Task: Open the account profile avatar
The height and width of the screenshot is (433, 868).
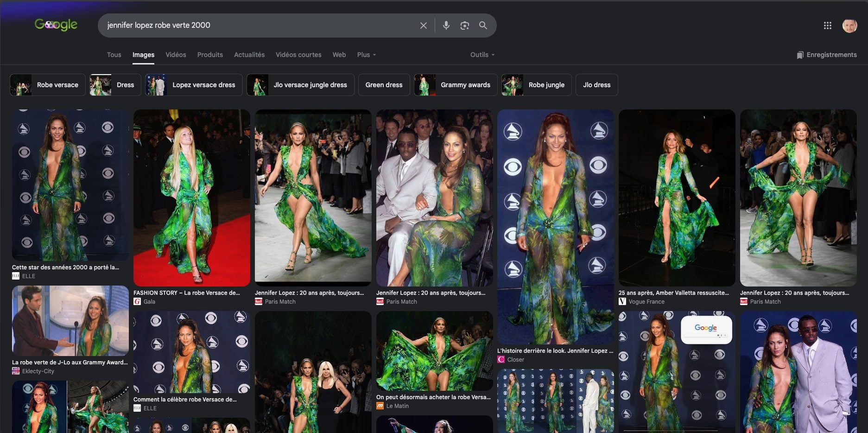Action: 849,25
